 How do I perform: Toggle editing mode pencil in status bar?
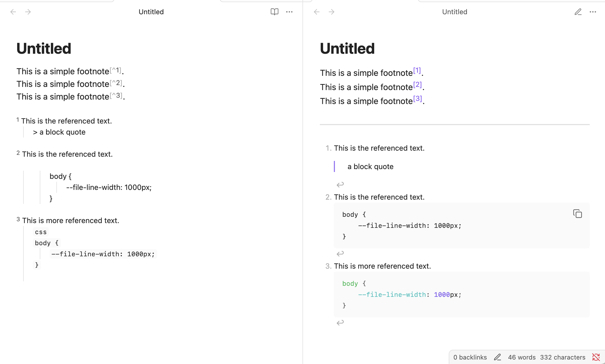497,357
